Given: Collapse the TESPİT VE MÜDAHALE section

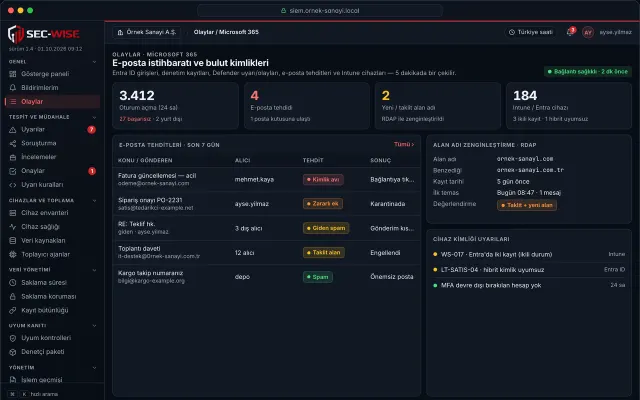Looking at the screenshot, I should pyautogui.click(x=94, y=117).
